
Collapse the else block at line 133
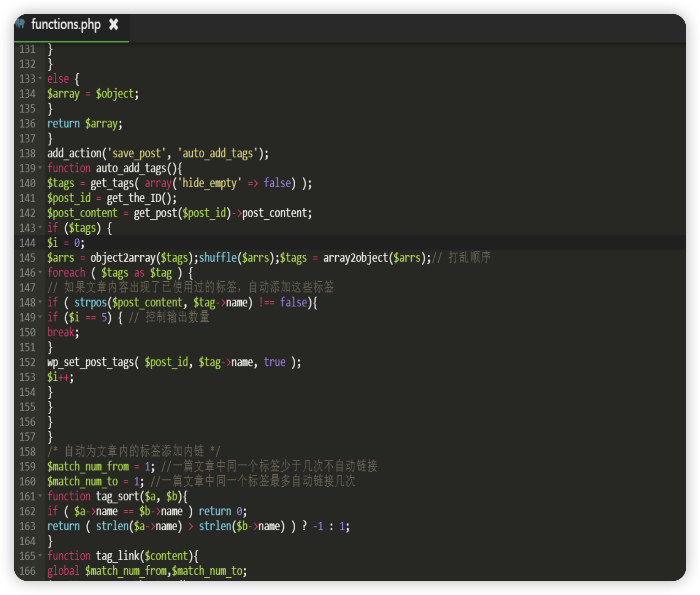click(x=40, y=78)
